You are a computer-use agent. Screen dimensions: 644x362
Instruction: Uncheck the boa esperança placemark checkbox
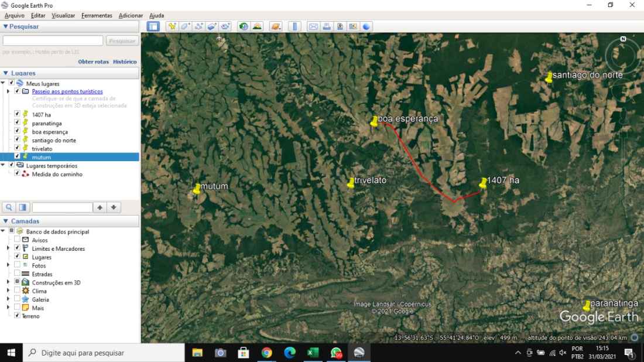point(17,131)
